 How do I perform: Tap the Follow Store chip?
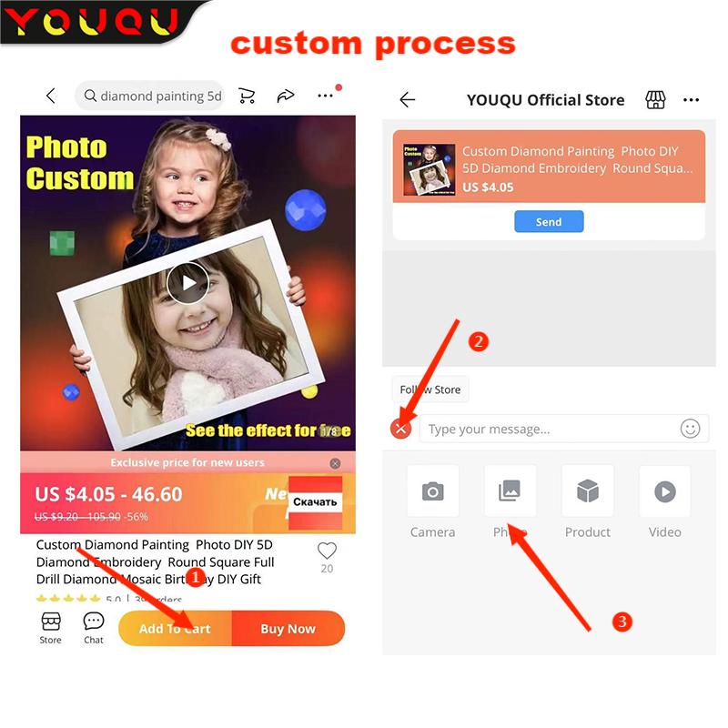tap(430, 389)
